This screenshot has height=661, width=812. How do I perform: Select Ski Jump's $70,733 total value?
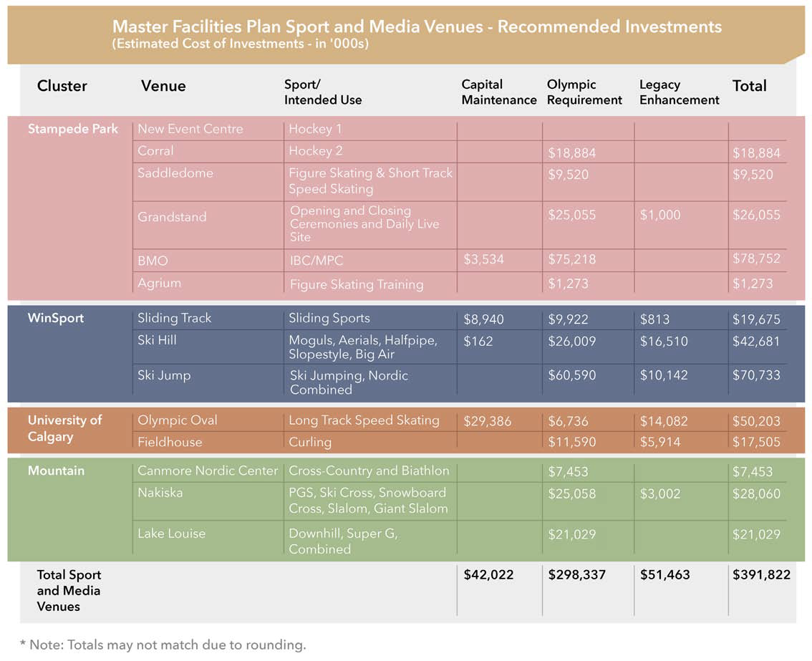756,375
